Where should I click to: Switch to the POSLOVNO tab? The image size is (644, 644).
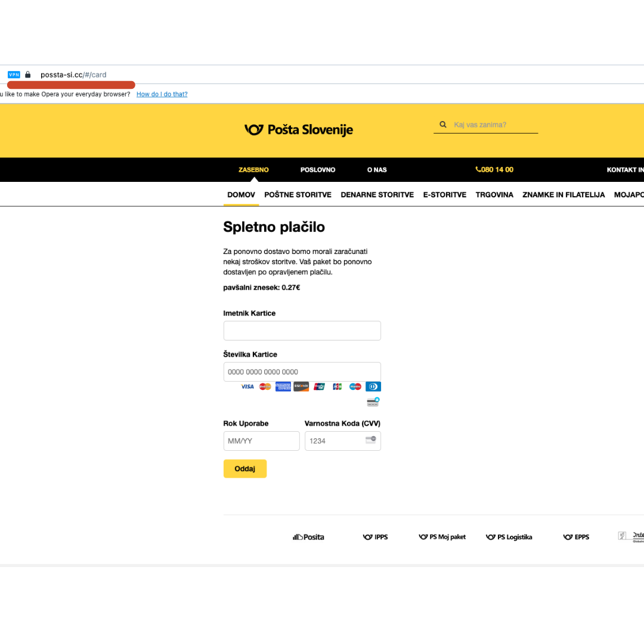point(317,169)
